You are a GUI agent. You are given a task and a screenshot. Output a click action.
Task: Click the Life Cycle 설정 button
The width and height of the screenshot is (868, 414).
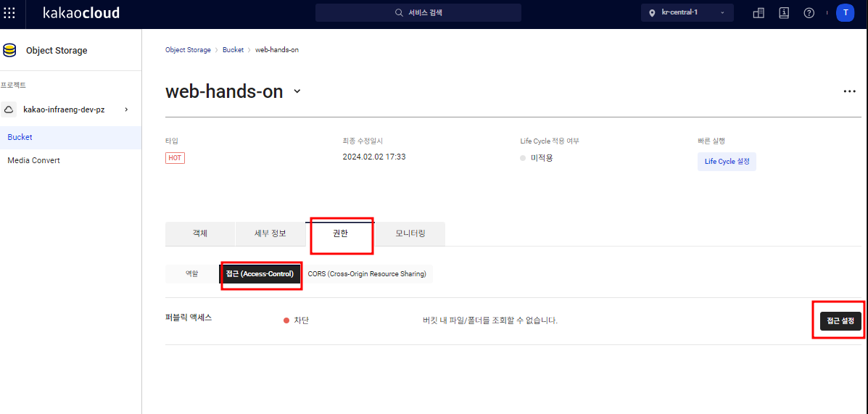pos(727,162)
